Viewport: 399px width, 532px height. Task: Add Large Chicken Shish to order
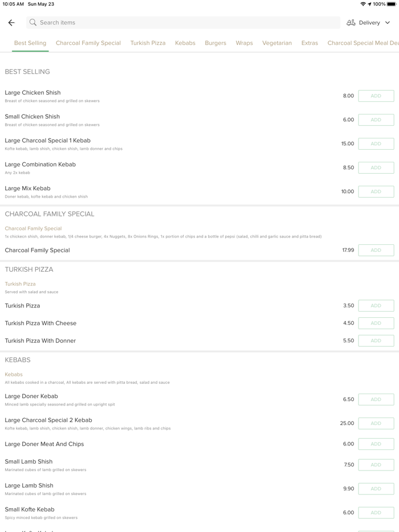coord(376,96)
